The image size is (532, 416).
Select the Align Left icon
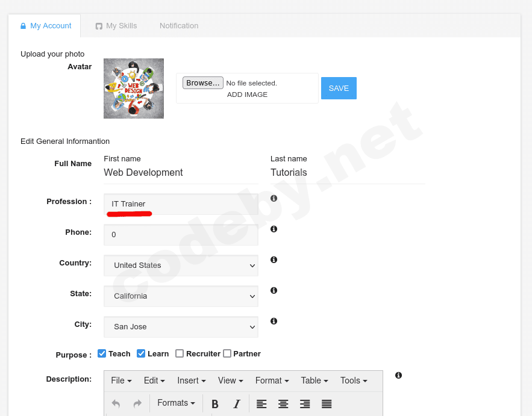click(261, 403)
